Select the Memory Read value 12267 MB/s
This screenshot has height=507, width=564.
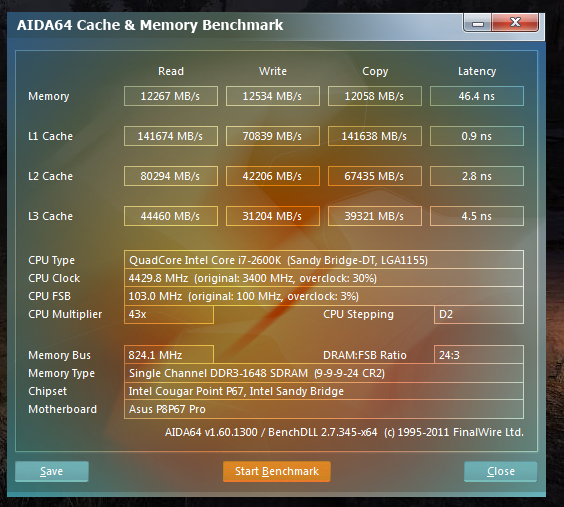point(171,96)
